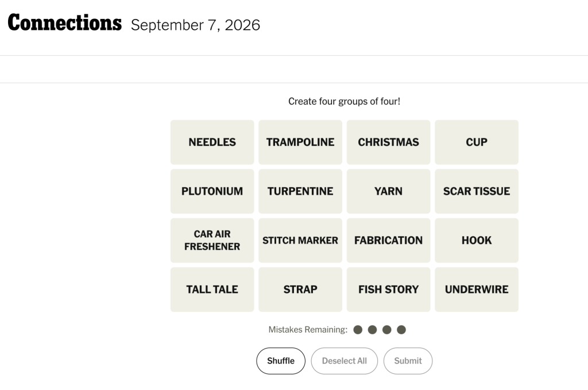Screen dimensions: 588x390
Task: Select the NEEDLES tile
Action: 212,142
